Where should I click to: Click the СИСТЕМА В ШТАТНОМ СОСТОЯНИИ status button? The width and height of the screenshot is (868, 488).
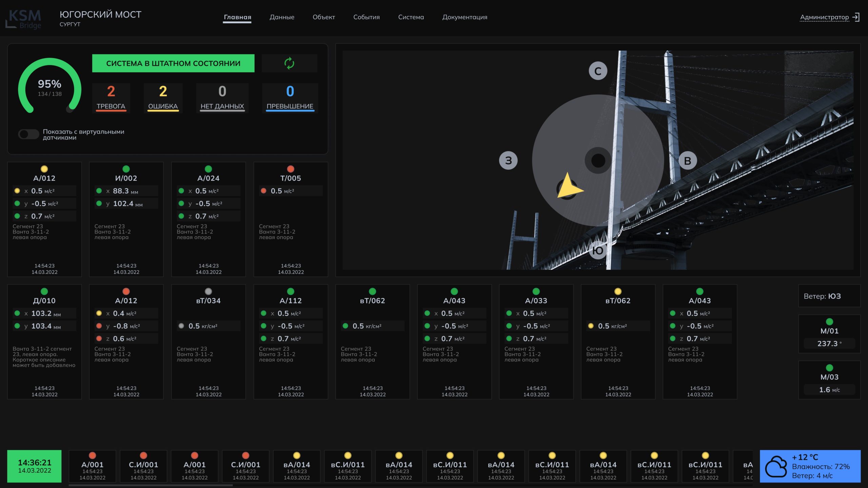pyautogui.click(x=173, y=63)
